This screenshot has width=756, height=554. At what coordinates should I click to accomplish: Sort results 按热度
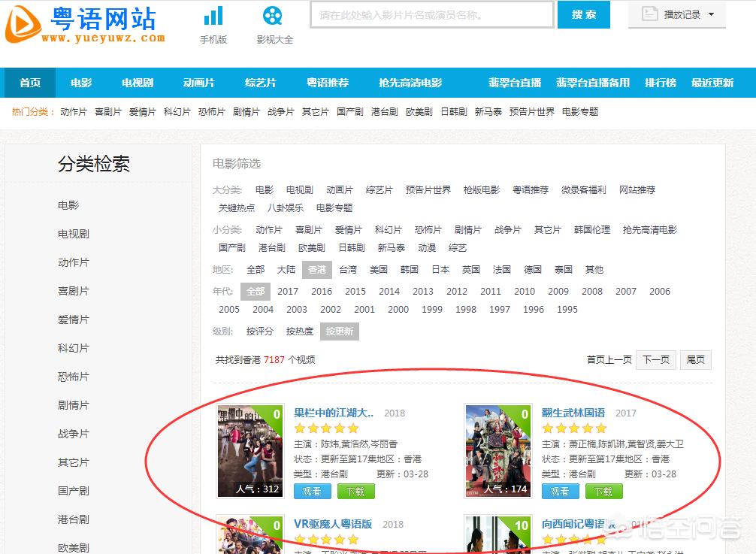[x=299, y=331]
